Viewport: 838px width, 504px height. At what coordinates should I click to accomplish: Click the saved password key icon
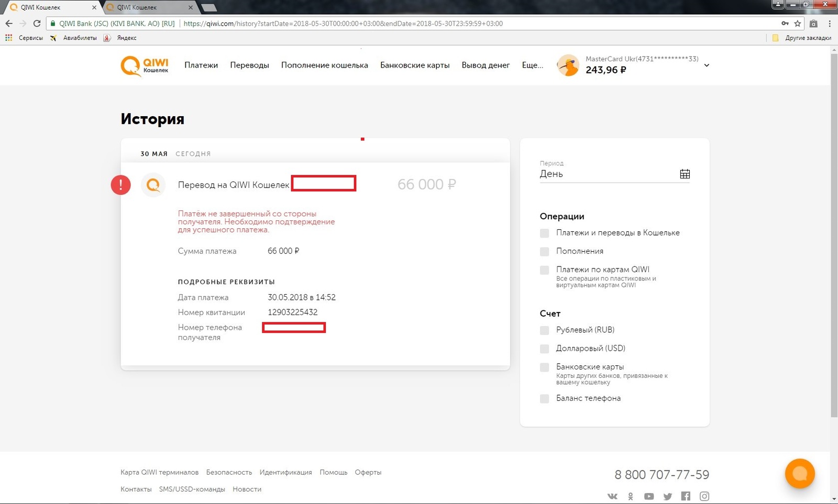[x=785, y=24]
